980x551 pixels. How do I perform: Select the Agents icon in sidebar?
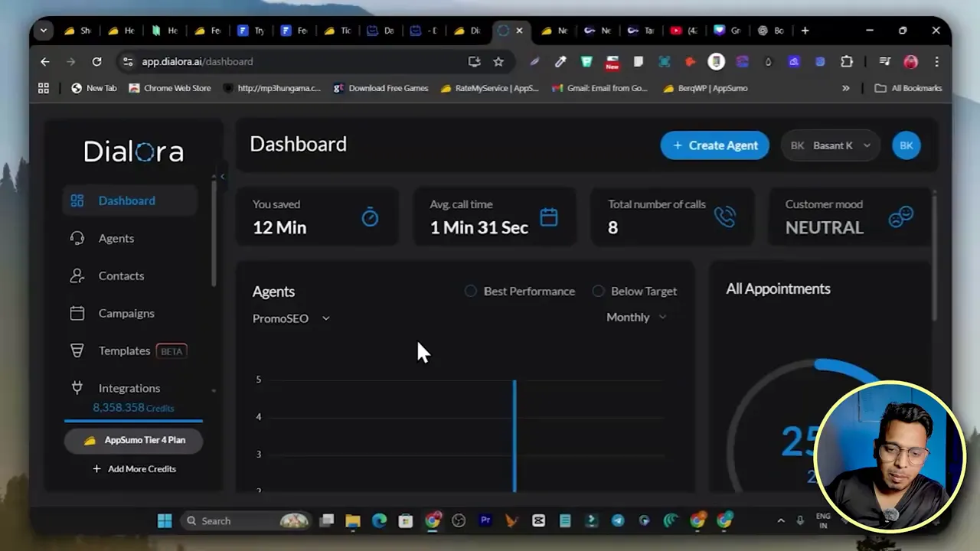tap(77, 238)
